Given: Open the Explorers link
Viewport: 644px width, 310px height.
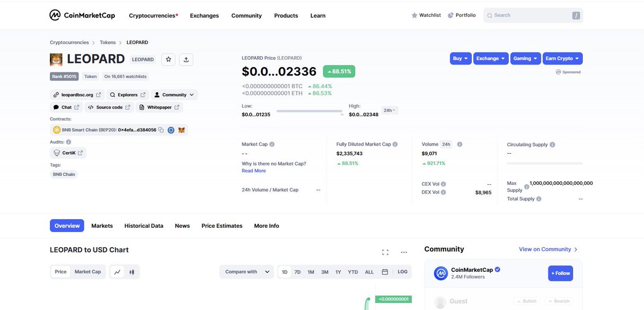Looking at the screenshot, I should (x=128, y=95).
